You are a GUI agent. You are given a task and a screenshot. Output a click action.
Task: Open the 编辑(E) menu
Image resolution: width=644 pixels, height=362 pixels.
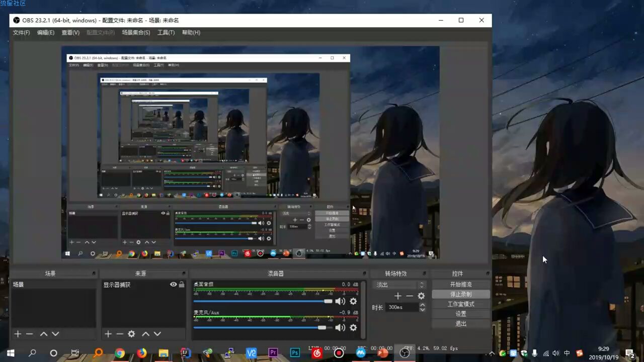[x=45, y=33]
